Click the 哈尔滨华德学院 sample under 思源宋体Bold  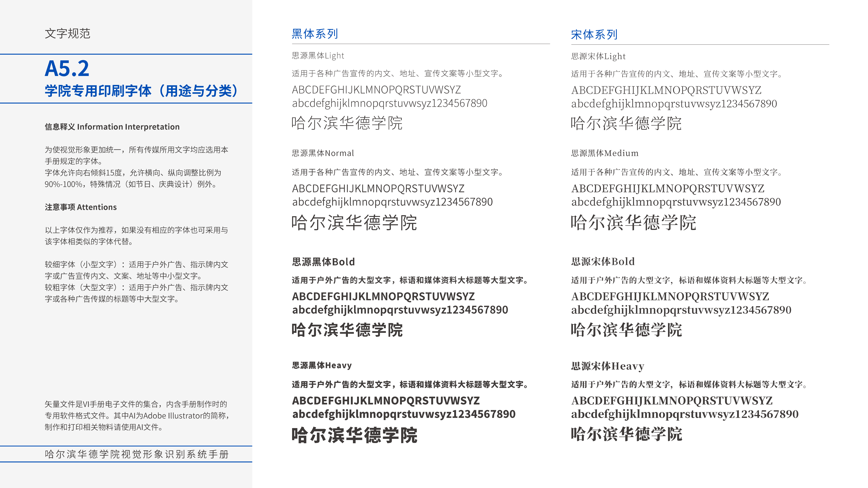tap(626, 330)
